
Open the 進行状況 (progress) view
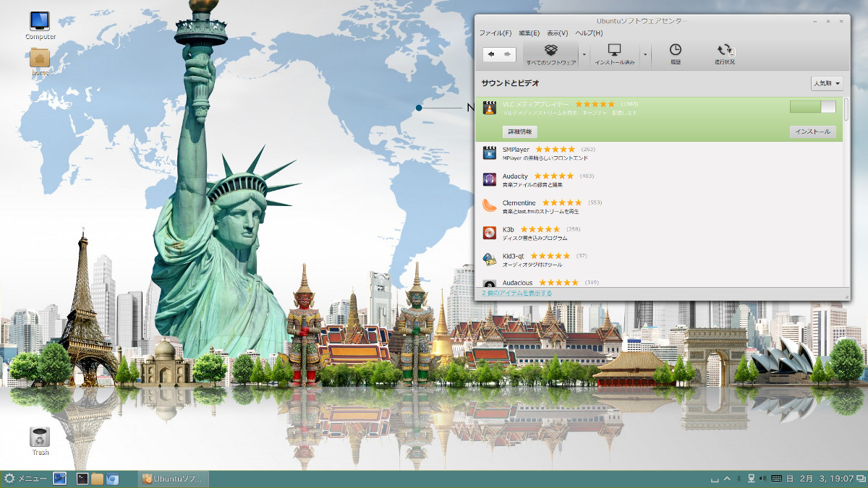click(724, 54)
